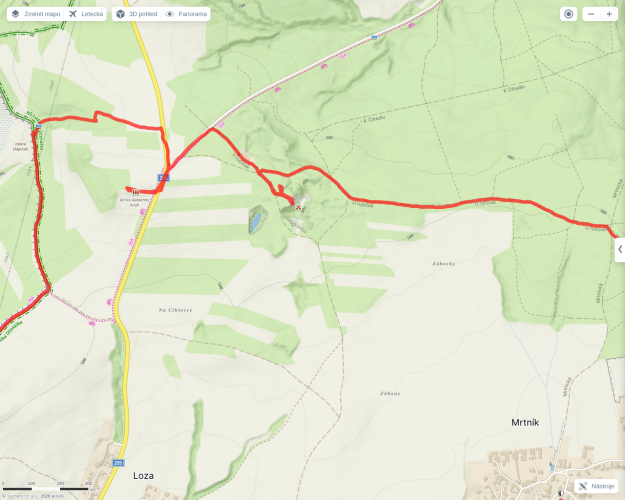Click the 205 road shield near Loza

click(x=118, y=463)
